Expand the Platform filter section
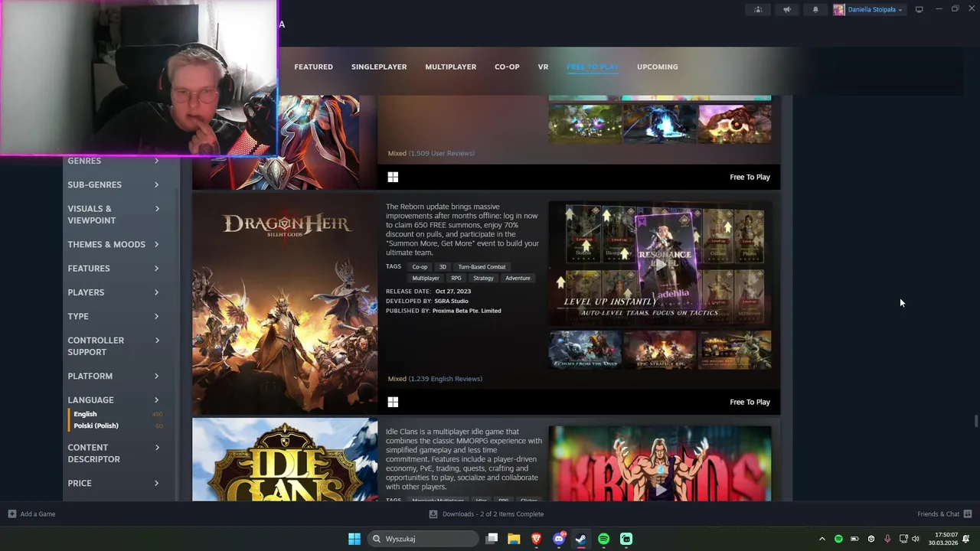 click(113, 376)
